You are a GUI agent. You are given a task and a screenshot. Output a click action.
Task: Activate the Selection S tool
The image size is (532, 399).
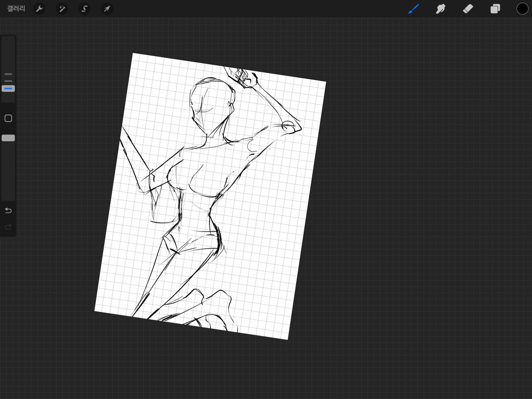pos(85,8)
